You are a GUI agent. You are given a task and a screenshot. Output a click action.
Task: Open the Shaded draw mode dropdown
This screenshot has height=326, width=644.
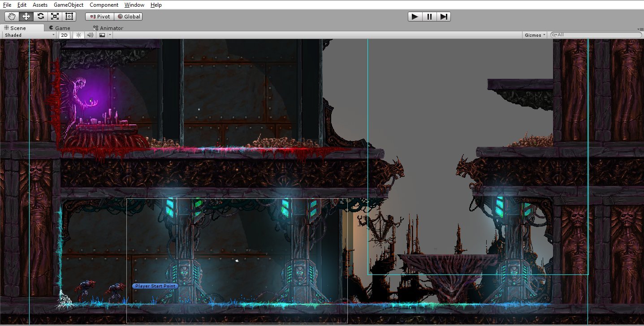pyautogui.click(x=30, y=35)
